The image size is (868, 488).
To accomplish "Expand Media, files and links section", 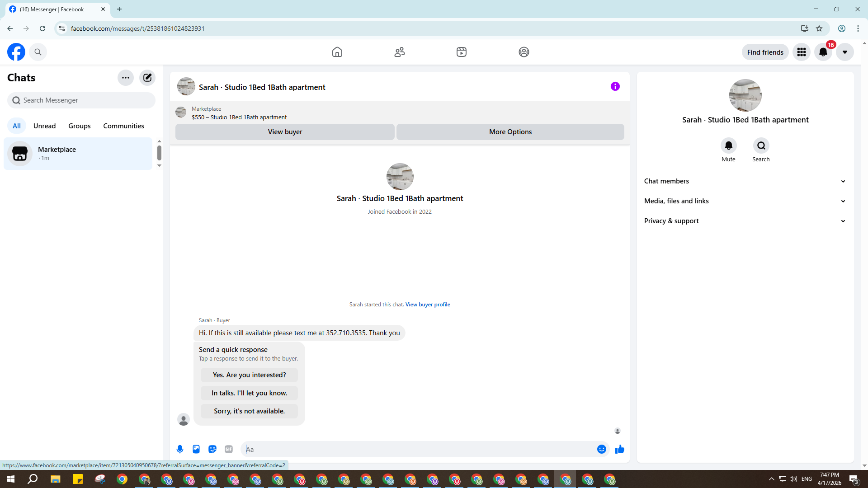I will (745, 201).
